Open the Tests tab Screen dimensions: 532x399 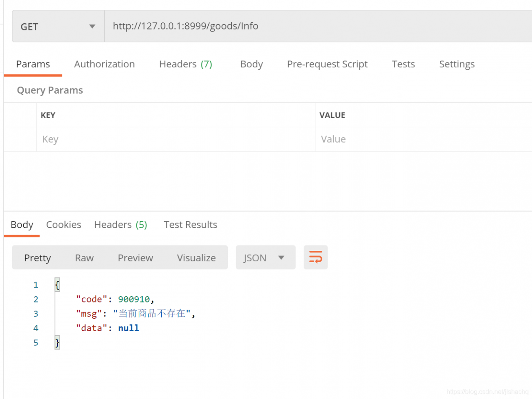403,64
